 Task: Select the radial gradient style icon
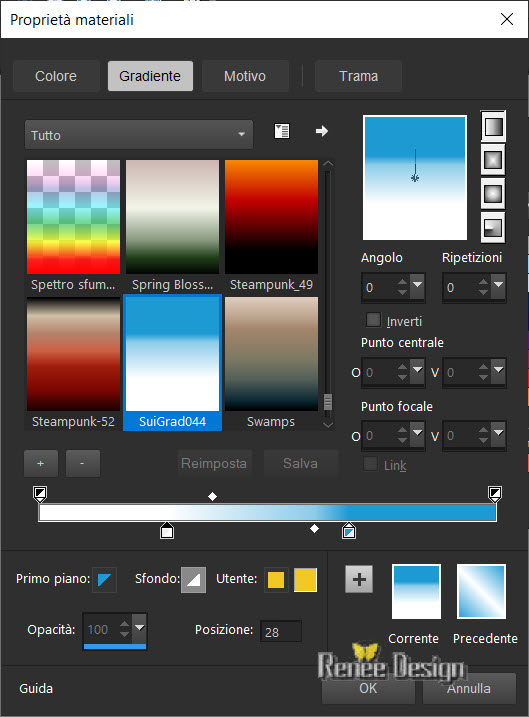coord(493,228)
